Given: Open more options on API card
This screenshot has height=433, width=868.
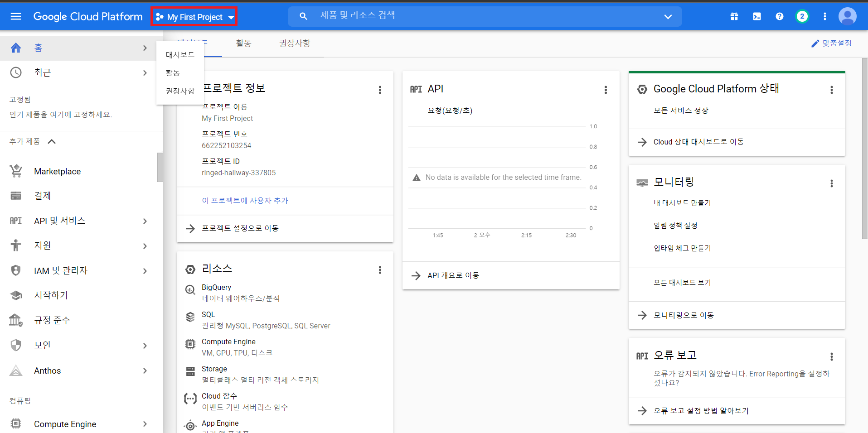Looking at the screenshot, I should click(606, 90).
